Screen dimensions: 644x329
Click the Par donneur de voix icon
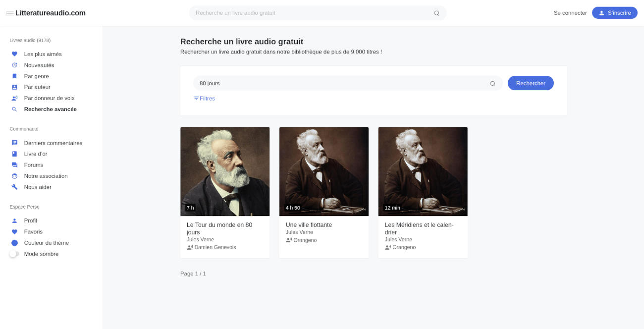[x=14, y=98]
